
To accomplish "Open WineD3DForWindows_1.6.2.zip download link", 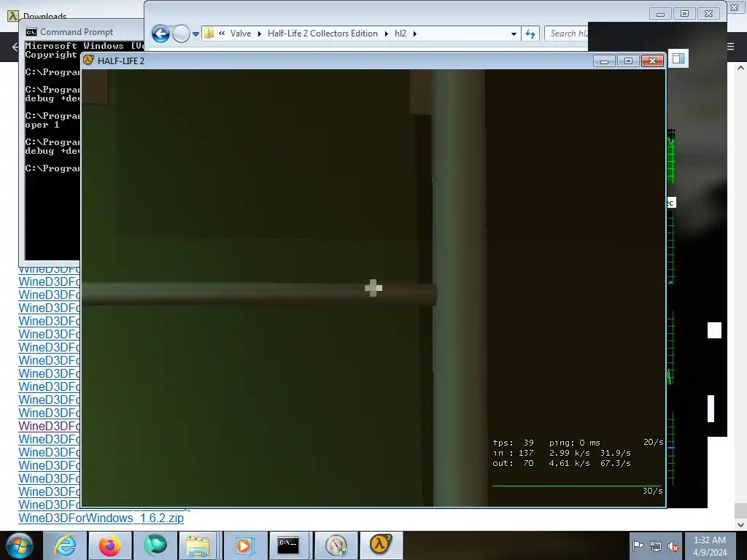I will pyautogui.click(x=101, y=518).
